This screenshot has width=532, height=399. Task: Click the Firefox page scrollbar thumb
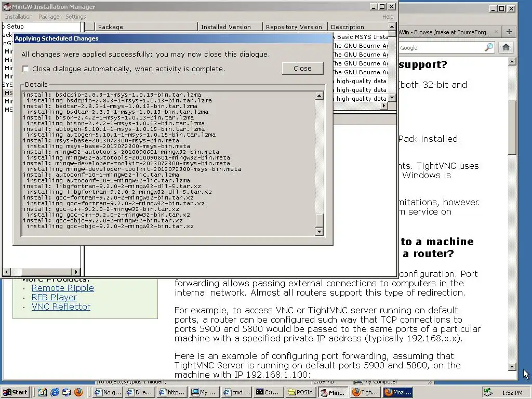[512, 127]
